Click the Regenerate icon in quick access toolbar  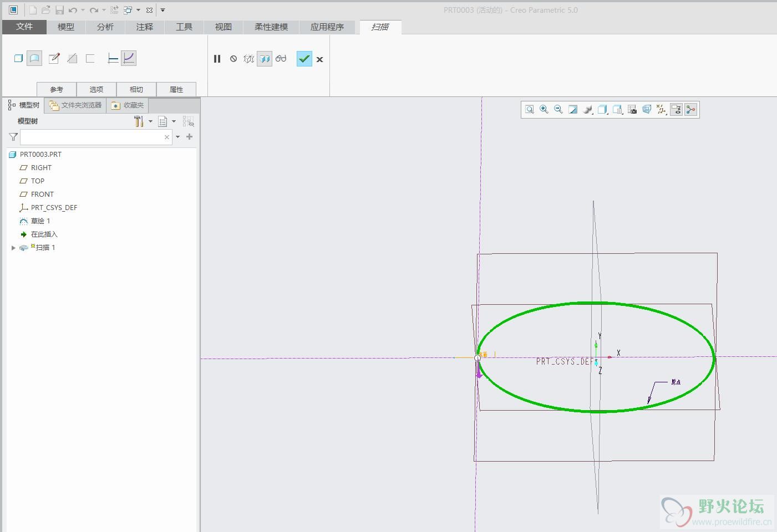coord(114,10)
